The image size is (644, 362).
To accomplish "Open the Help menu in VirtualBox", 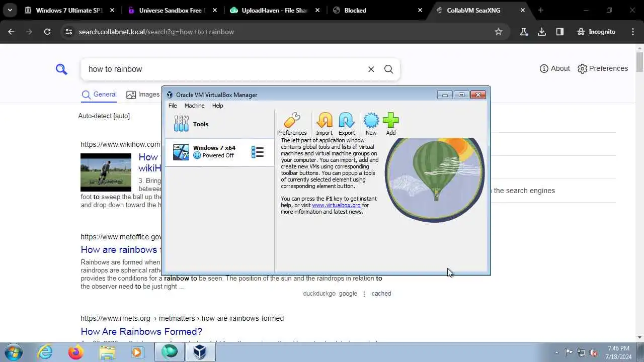I will [217, 106].
